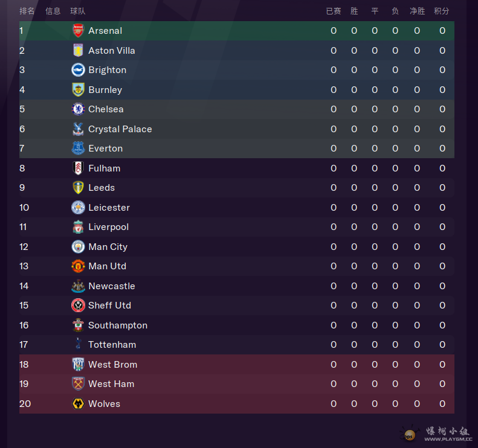478x448 pixels.
Task: Select the Chelsea club crest icon
Action: tap(78, 109)
